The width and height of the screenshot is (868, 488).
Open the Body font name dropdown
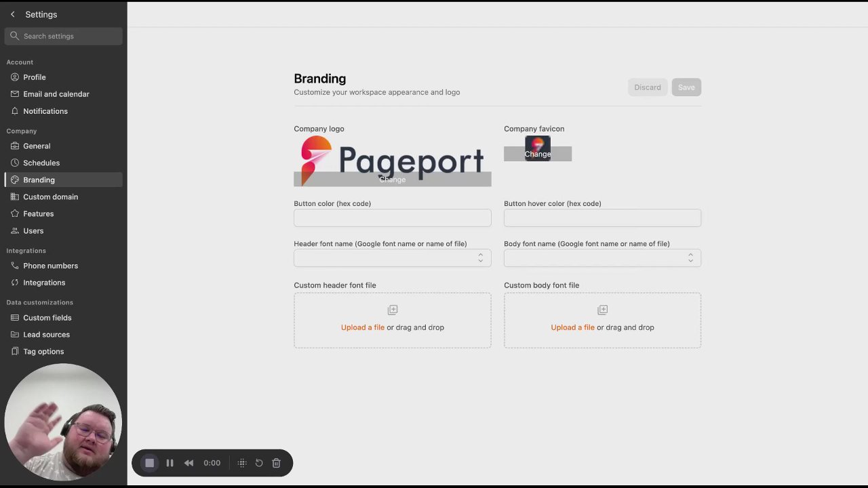(x=602, y=258)
